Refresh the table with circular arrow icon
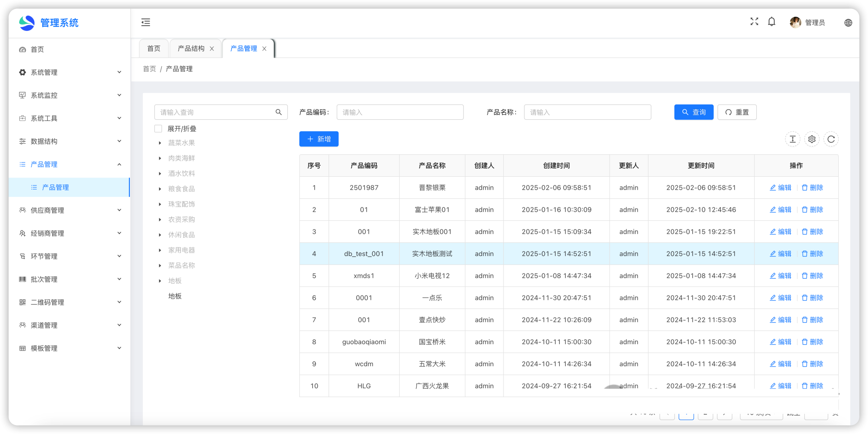 pos(831,139)
